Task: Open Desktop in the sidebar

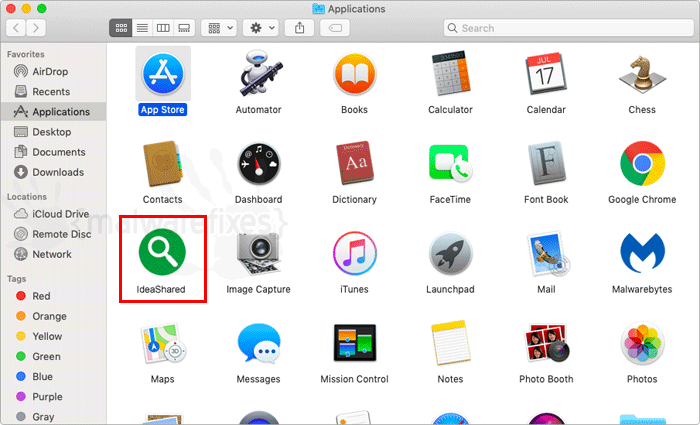Action: (x=54, y=132)
